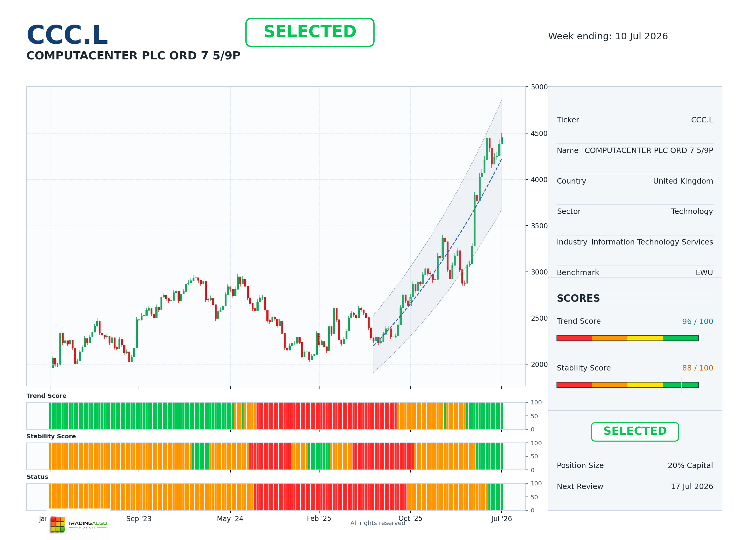Click the Country value United Kingdom
This screenshot has width=756, height=540.
(x=683, y=181)
